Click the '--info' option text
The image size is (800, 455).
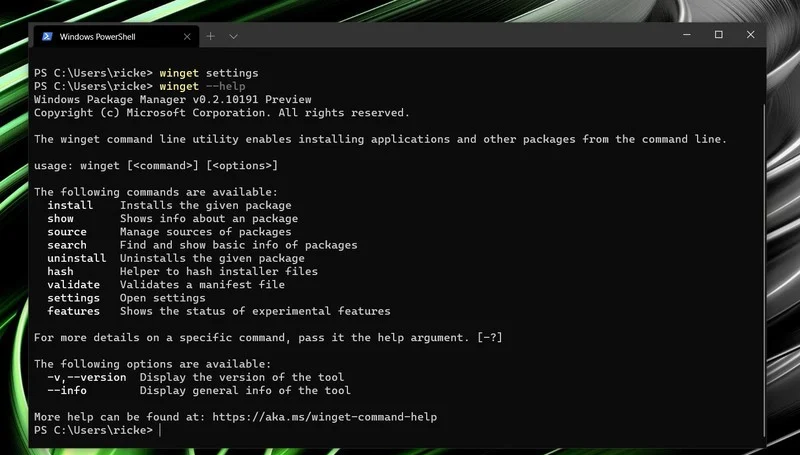coord(67,390)
